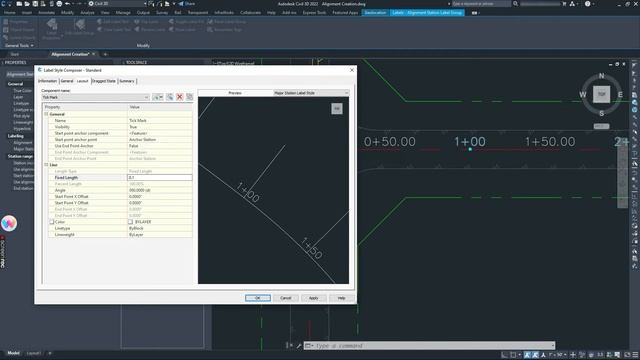Open the Major Station Label Style preview dropdown
Screen dimensions: 640x360
pos(311,93)
